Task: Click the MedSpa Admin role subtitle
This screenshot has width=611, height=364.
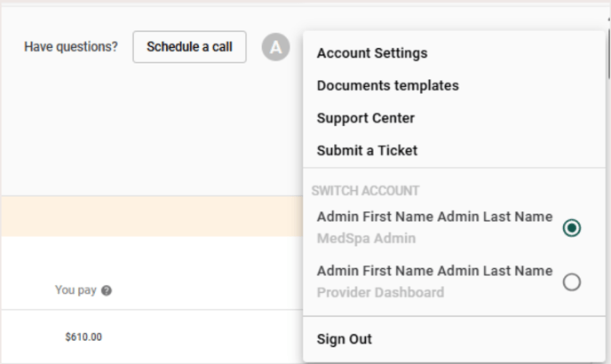Action: click(366, 238)
